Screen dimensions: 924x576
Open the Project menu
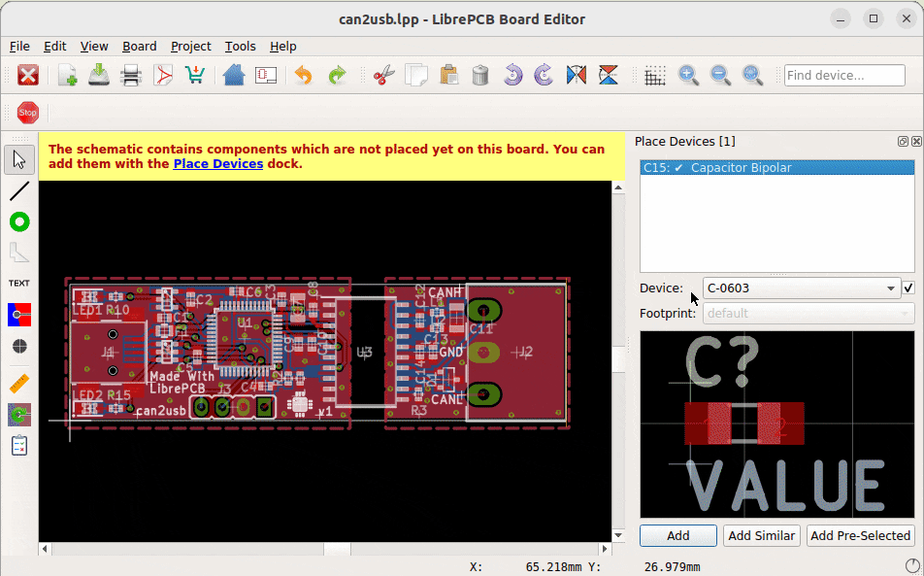tap(191, 46)
